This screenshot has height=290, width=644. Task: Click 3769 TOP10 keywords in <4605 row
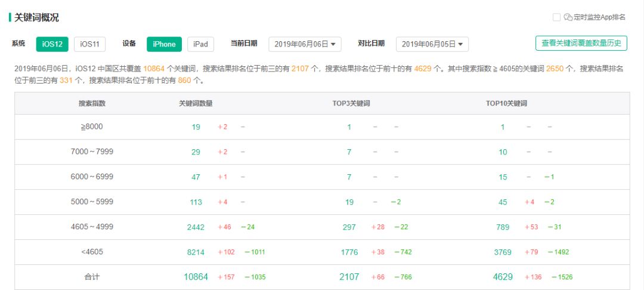click(x=503, y=252)
